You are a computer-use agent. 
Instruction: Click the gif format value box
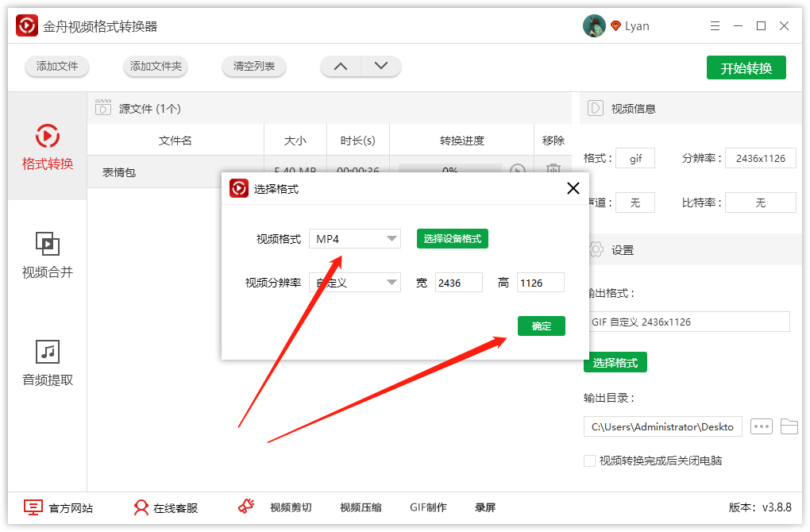click(635, 158)
